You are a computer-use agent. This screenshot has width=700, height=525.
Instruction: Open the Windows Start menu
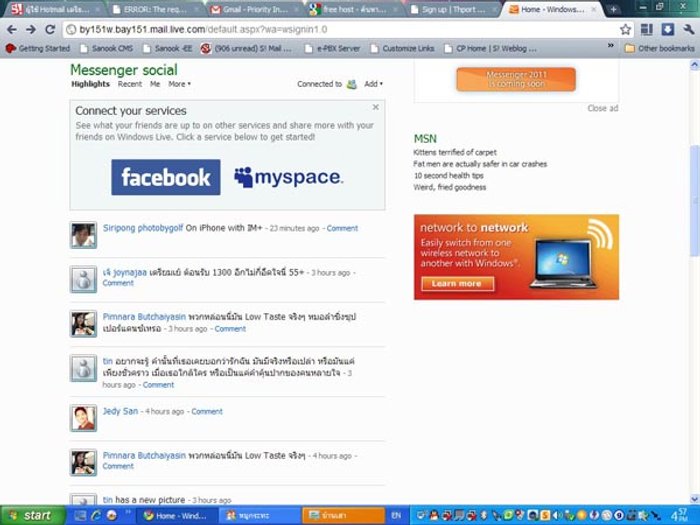point(33,516)
